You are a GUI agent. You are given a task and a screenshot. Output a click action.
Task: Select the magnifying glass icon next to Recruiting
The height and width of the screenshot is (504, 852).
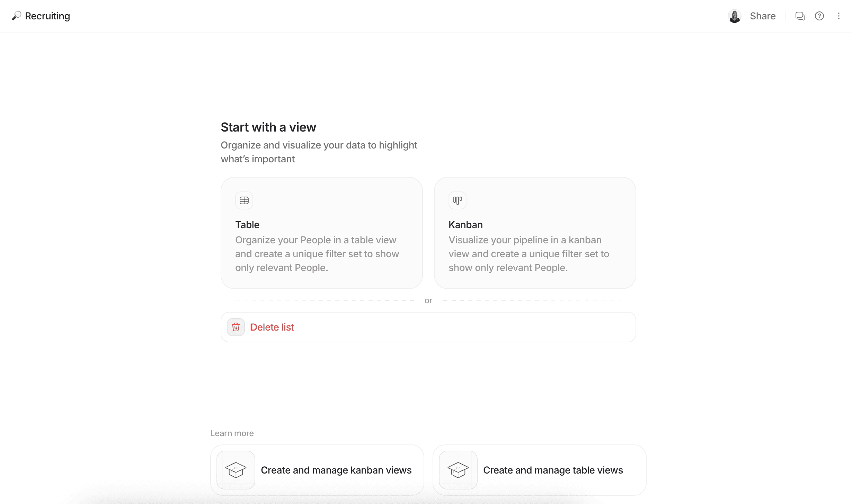[16, 16]
